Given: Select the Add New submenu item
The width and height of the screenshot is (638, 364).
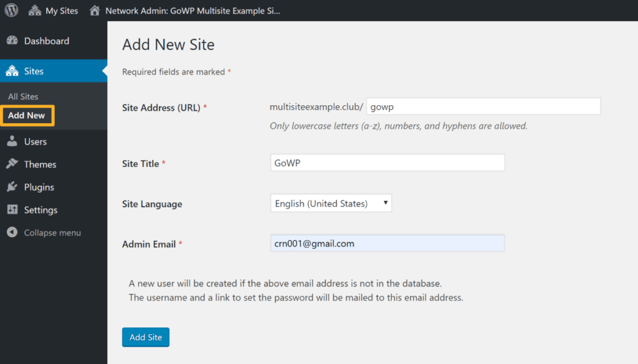Looking at the screenshot, I should [27, 115].
